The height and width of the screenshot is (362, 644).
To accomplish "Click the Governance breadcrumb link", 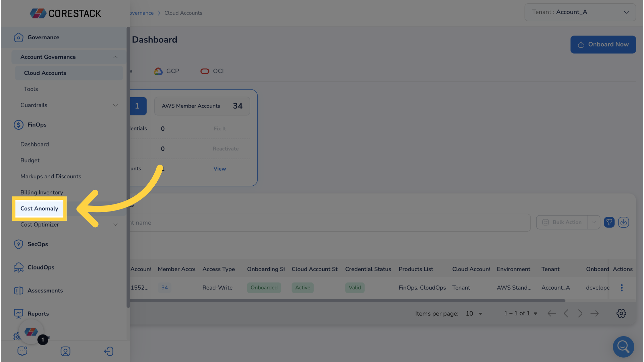I will click(x=142, y=13).
